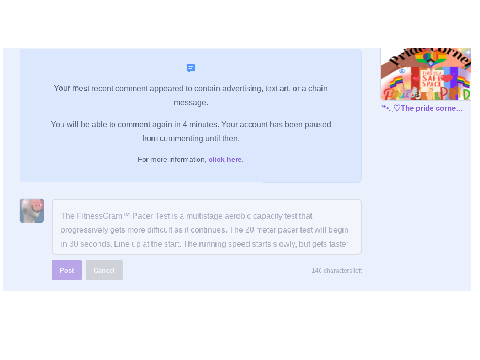Click the blue comment icon in the notice
The height and width of the screenshot is (360, 480).
(x=191, y=68)
